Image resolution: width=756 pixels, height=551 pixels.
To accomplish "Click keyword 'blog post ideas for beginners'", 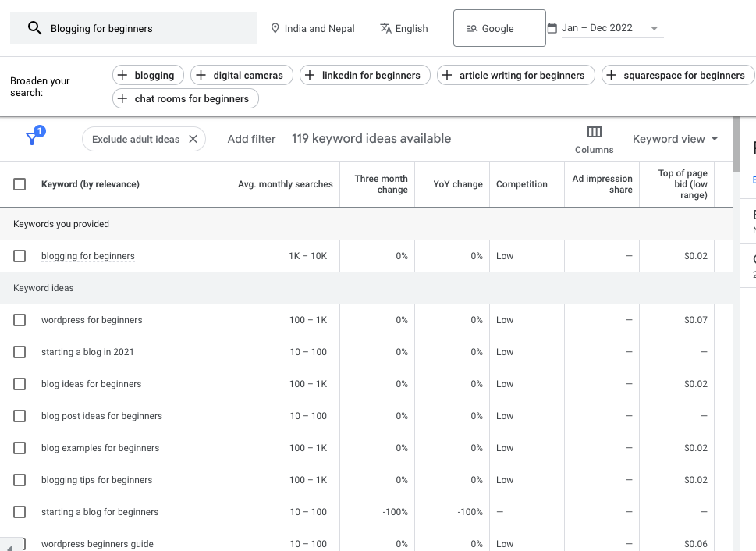I will point(101,416).
